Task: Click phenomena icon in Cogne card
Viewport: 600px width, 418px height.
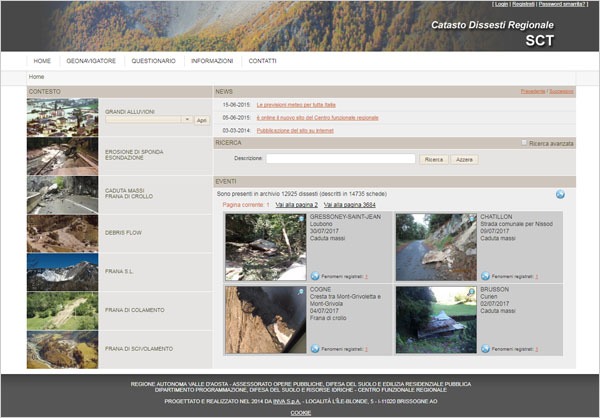Action: pyautogui.click(x=316, y=348)
